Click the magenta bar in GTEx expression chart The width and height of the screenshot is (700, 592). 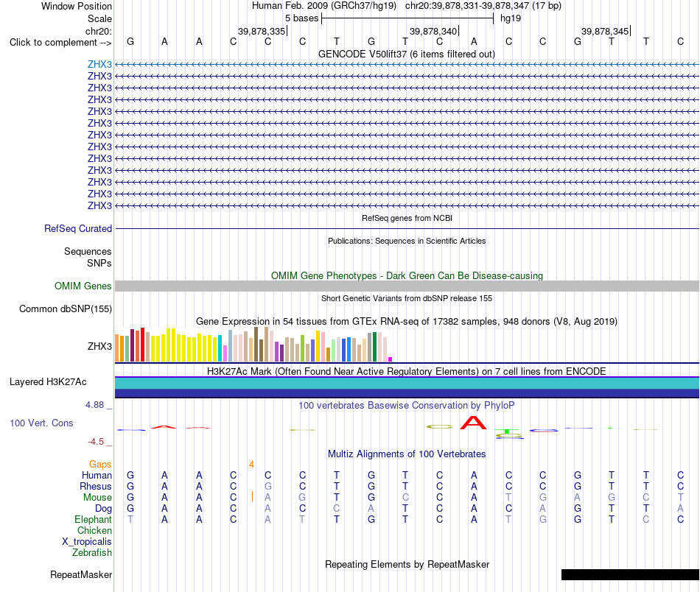coord(391,359)
